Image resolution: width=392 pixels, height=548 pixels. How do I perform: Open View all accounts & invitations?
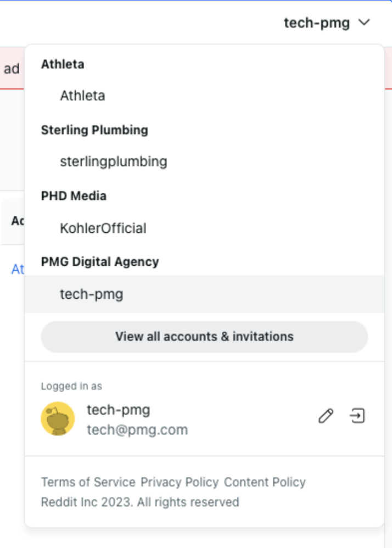[x=204, y=337]
